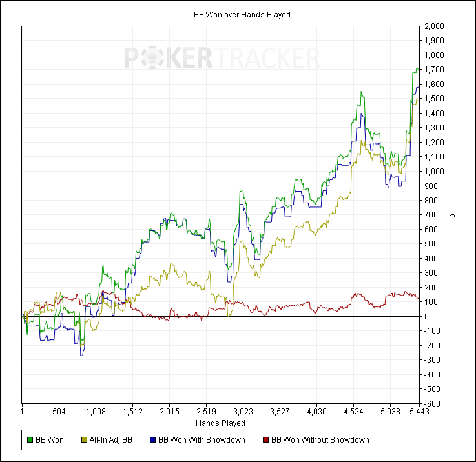The width and height of the screenshot is (476, 462).
Task: Select the BB Won With Showdown label
Action: coord(202,440)
